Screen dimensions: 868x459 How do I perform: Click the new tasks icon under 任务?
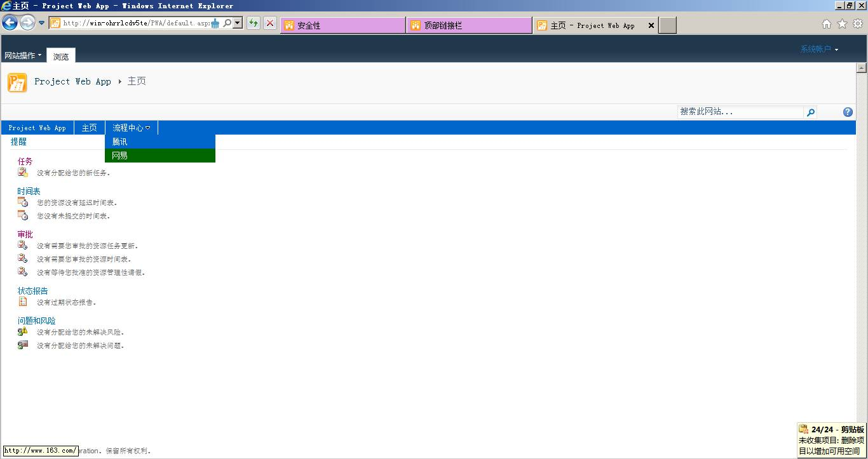(23, 172)
